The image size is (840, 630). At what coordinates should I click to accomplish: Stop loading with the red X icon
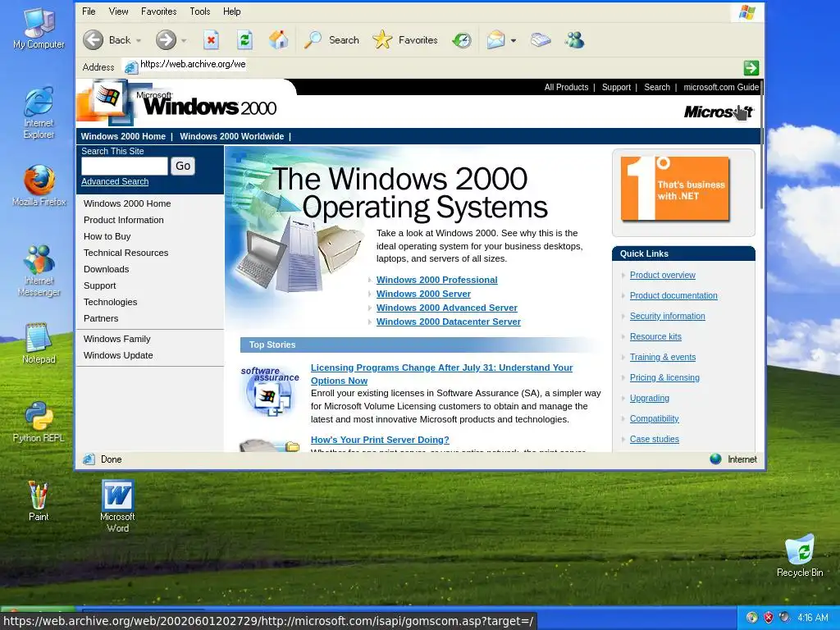pos(211,40)
